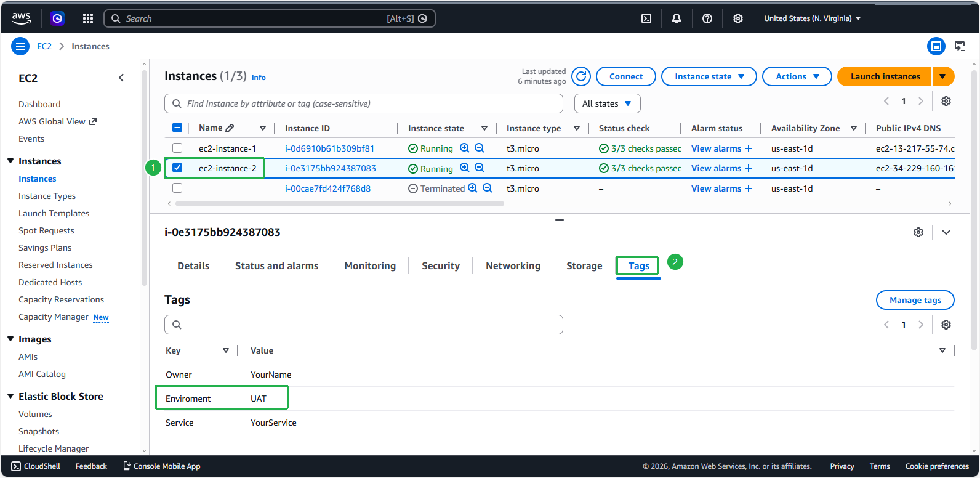Open the console settings gear in top bar

point(738,18)
